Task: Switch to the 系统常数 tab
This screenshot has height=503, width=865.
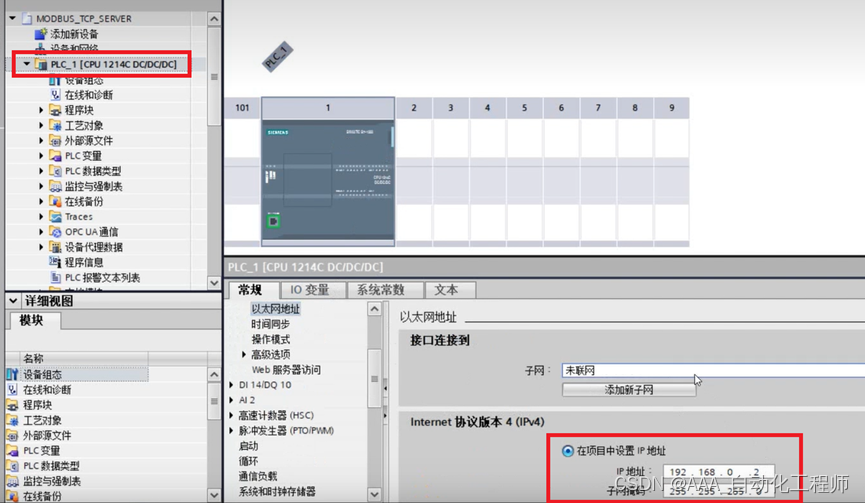Action: [x=385, y=290]
